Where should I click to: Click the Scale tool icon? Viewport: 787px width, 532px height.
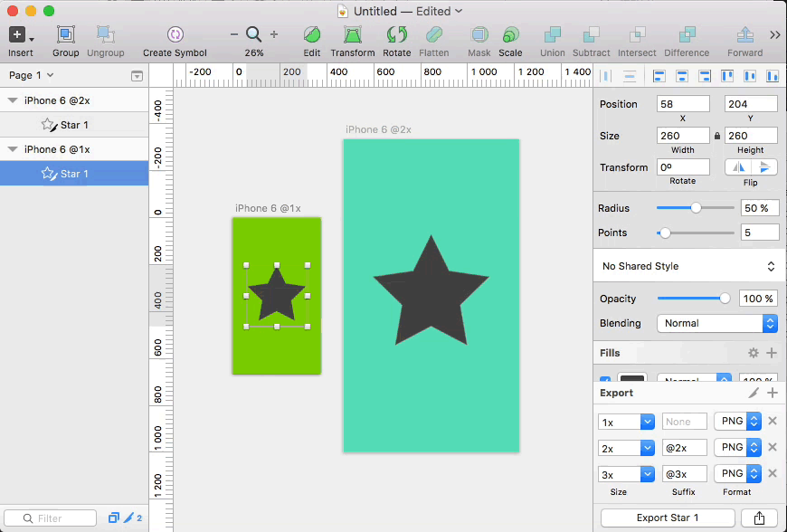[510, 35]
